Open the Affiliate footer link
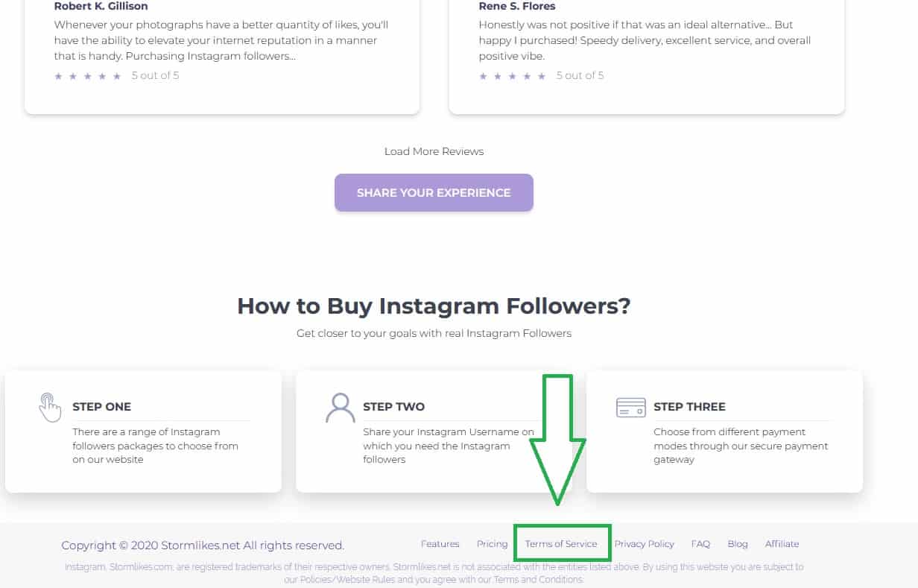The image size is (918, 588). point(782,544)
